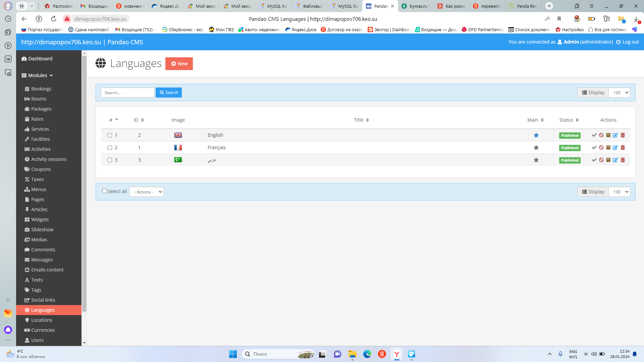Click the unpublish ban icon for Français
The height and width of the screenshot is (362, 644).
[x=601, y=148]
